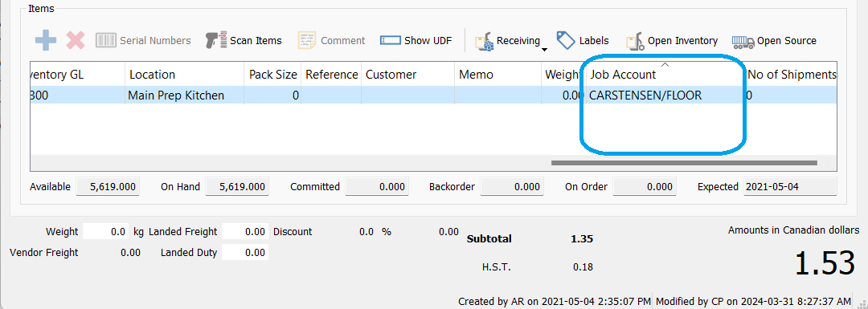Click the Scan Items scanner icon
868x309 pixels.
(215, 40)
